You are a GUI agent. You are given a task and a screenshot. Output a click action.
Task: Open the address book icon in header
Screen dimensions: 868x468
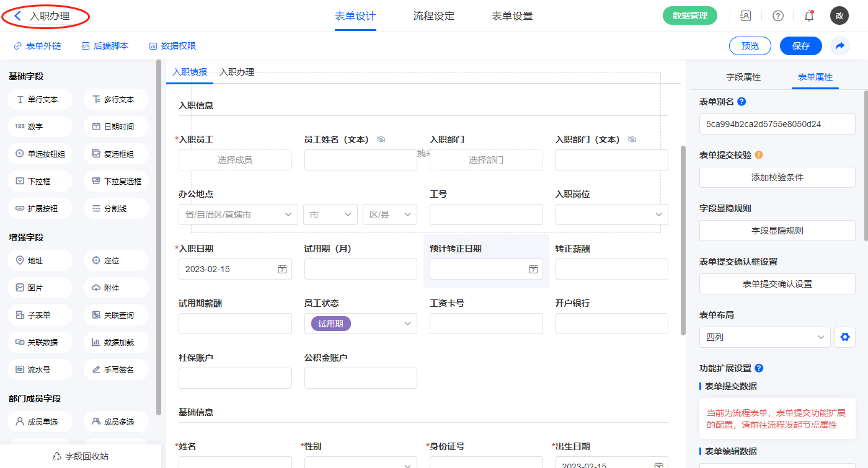746,16
